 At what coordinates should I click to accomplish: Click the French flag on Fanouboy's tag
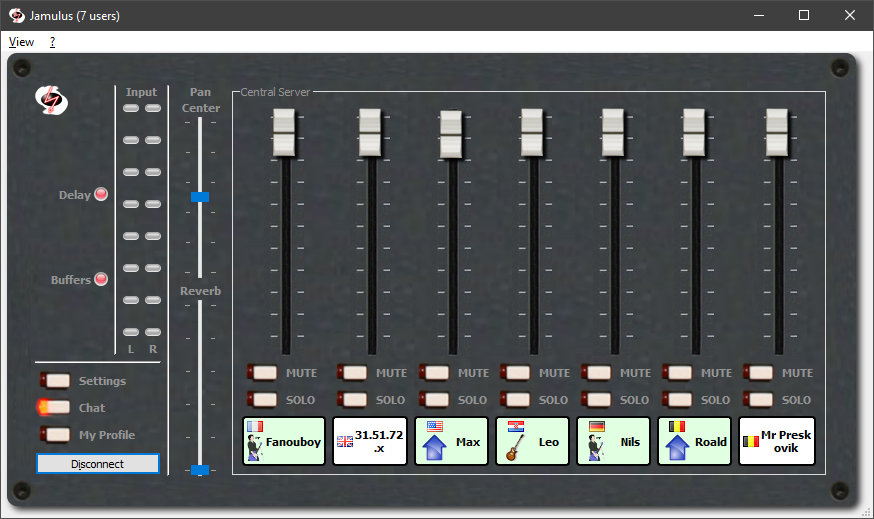[255, 426]
